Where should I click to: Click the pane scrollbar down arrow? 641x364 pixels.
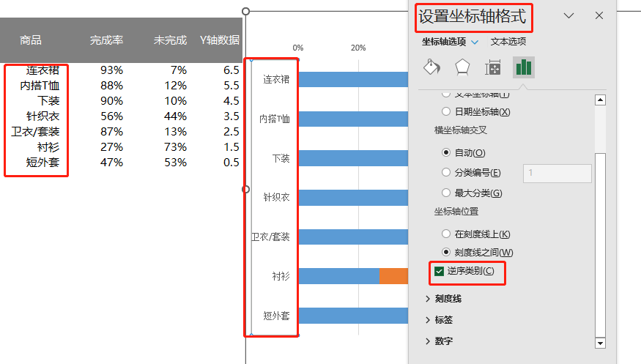pos(600,343)
